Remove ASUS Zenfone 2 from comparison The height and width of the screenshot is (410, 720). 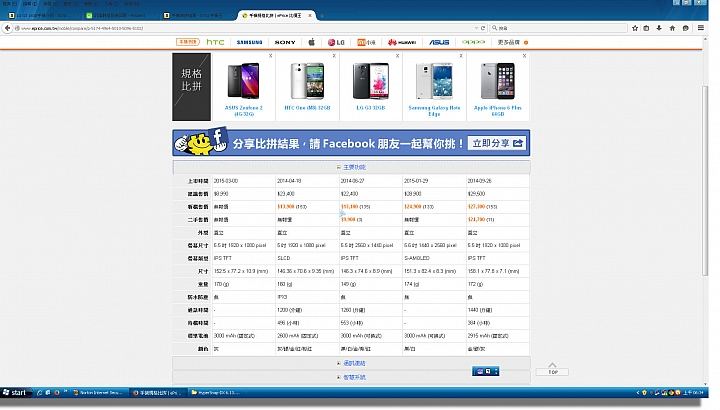tap(270, 56)
